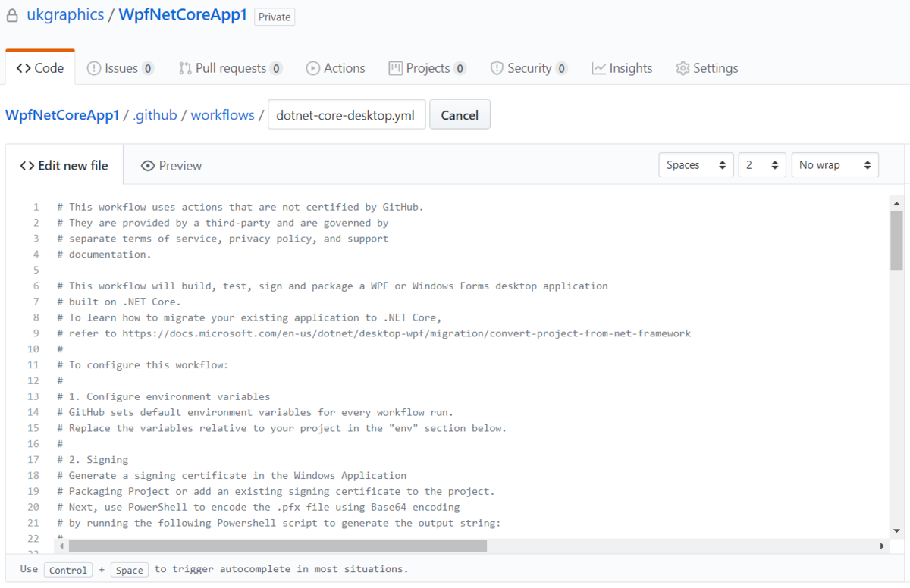Open the Pull requests tab

click(231, 68)
